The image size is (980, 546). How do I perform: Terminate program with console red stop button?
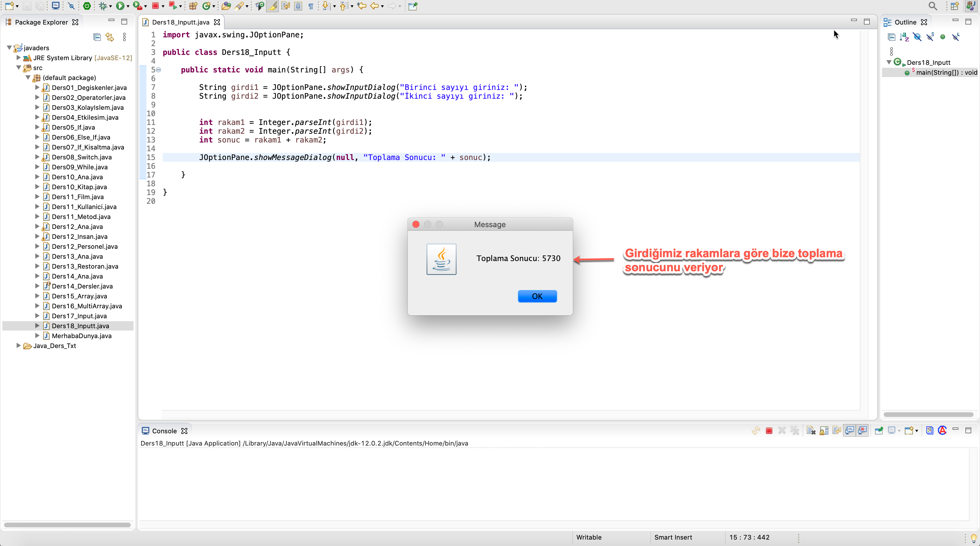tap(769, 431)
